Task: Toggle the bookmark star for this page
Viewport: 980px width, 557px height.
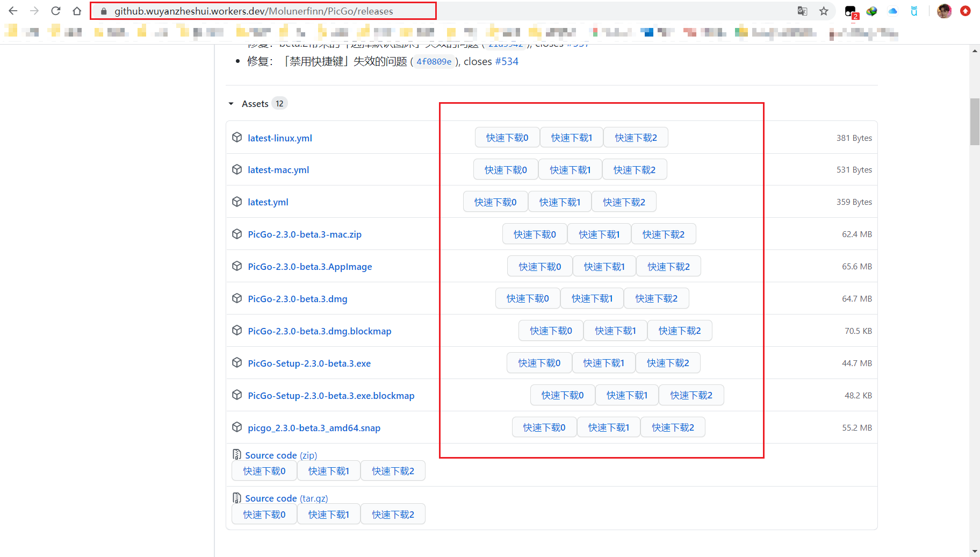Action: pos(824,11)
